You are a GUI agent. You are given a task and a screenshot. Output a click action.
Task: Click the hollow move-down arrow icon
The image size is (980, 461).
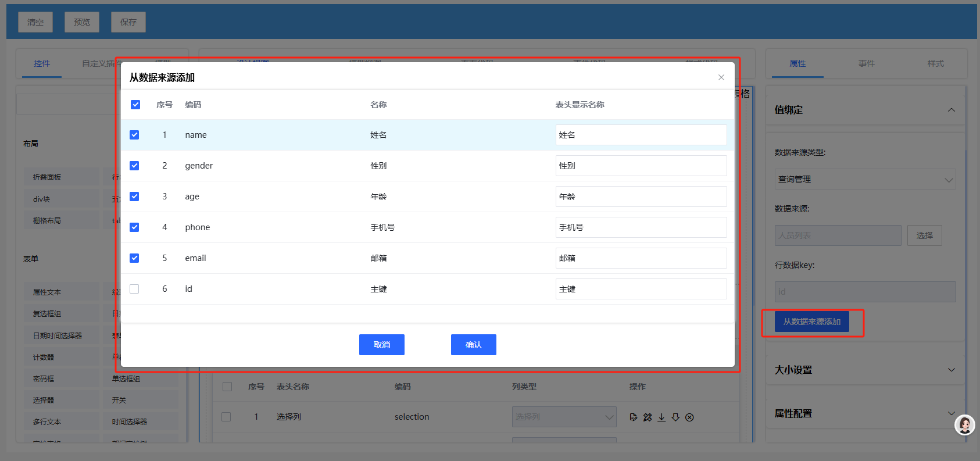(675, 417)
